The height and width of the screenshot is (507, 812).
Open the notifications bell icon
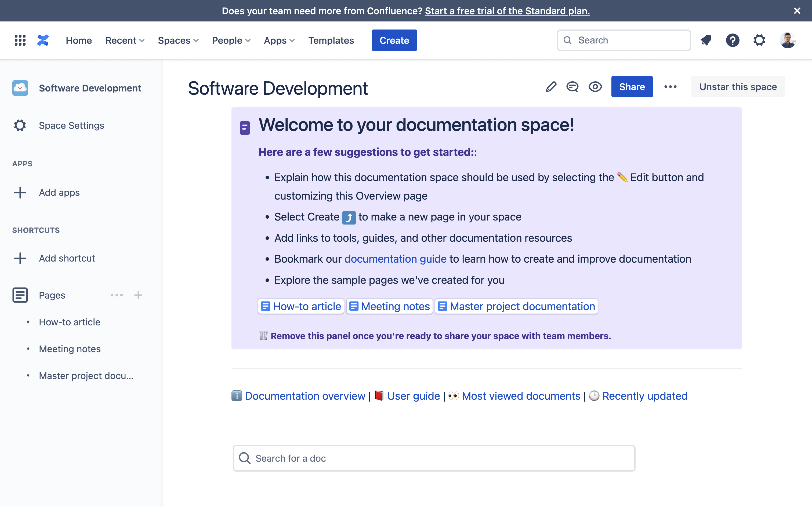tap(706, 40)
